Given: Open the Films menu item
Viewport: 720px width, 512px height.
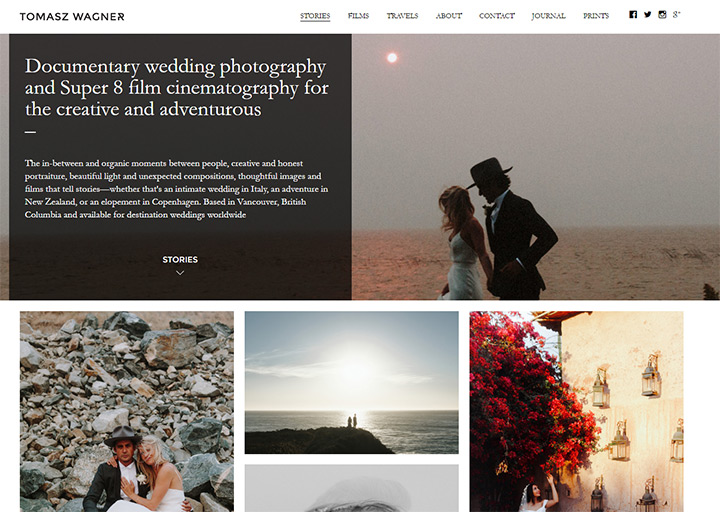Looking at the screenshot, I should tap(358, 16).
